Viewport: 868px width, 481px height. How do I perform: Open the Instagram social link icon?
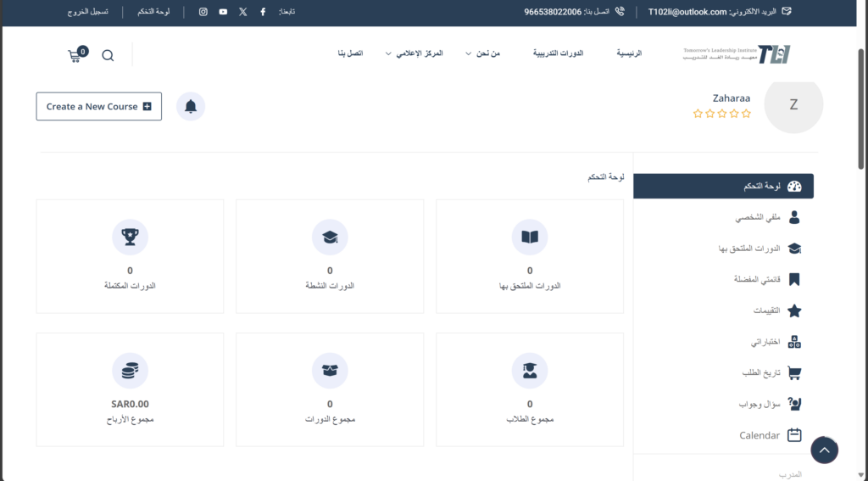click(x=203, y=12)
